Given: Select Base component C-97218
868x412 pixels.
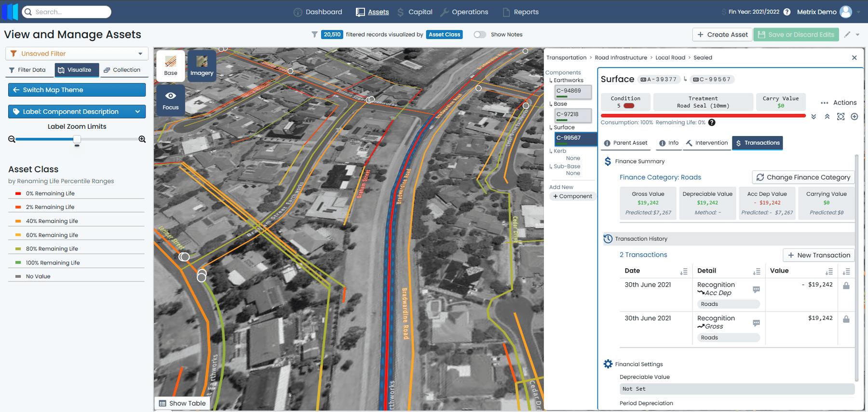Looking at the screenshot, I should [572, 115].
